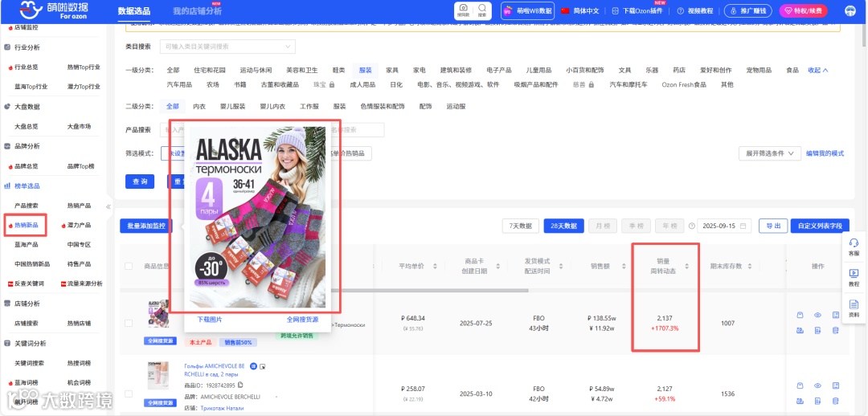The height and width of the screenshot is (416, 868).
Task: Open 资料 document icon
Action: (x=854, y=308)
